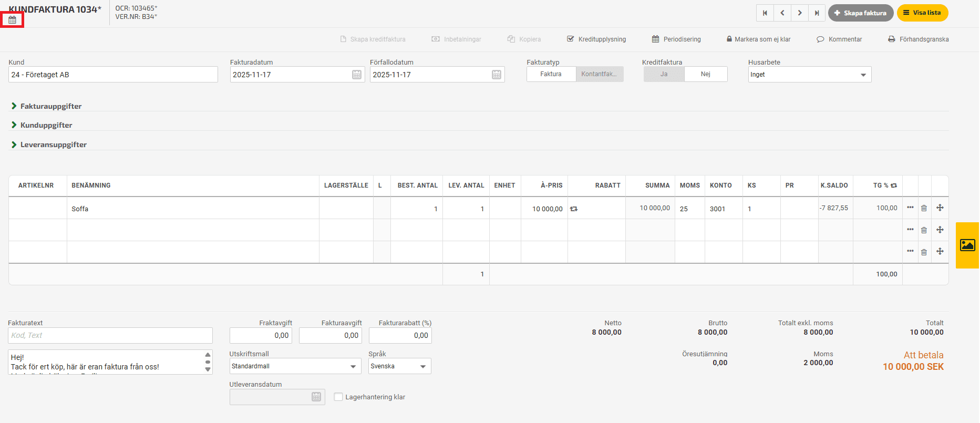Image resolution: width=980 pixels, height=423 pixels.
Task: Open Periodisering from the toolbar
Action: (x=676, y=39)
